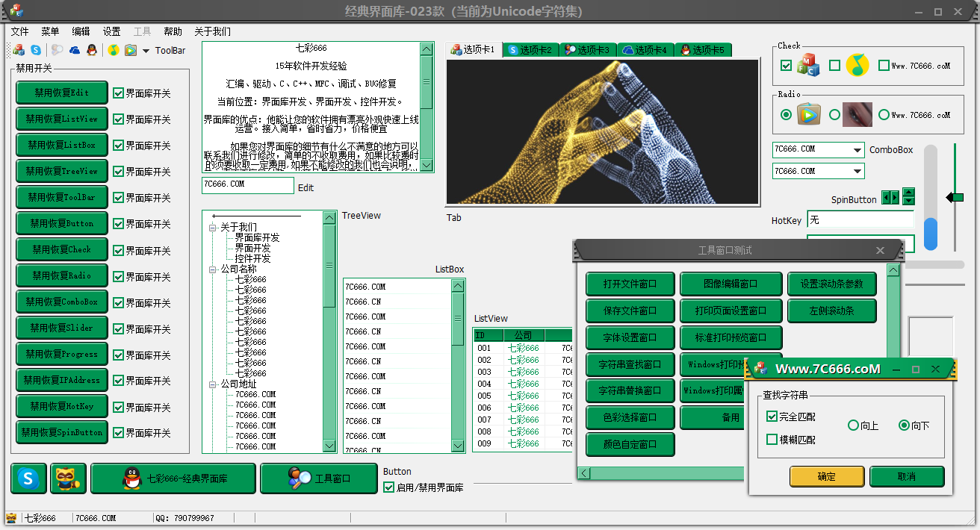Collapse the 关于我们 tree node
The image size is (980, 530).
pyautogui.click(x=213, y=228)
